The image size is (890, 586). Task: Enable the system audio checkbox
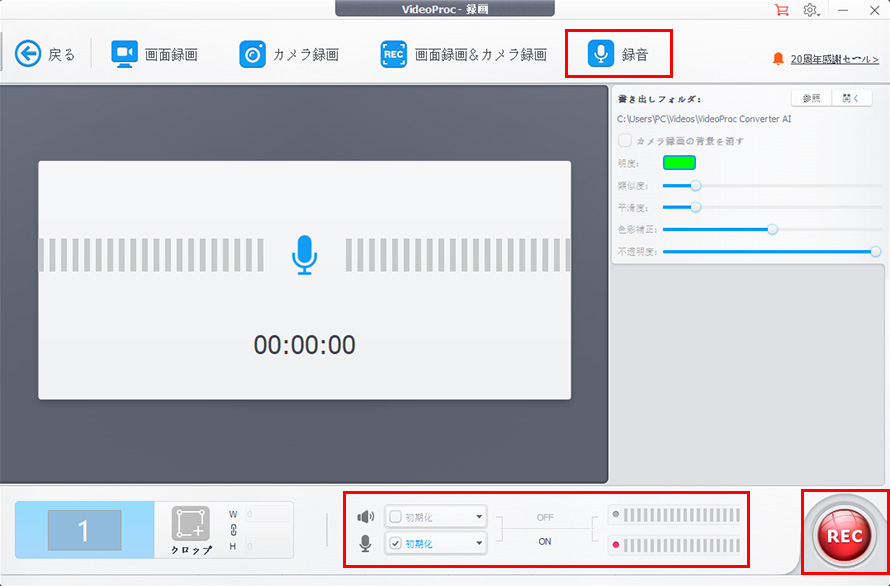pos(396,517)
